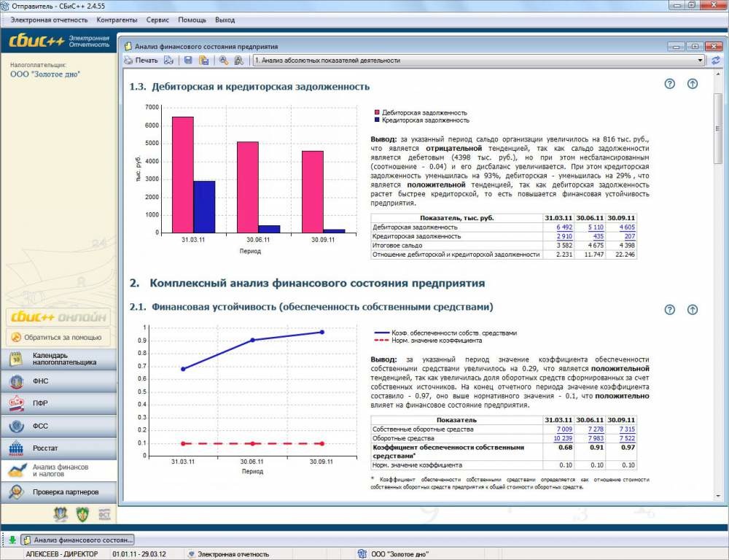Open the ФНС sidebar section

coord(58,381)
